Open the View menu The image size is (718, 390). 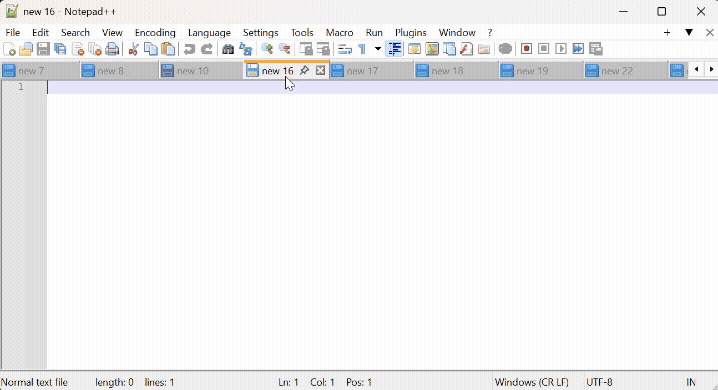tap(112, 32)
